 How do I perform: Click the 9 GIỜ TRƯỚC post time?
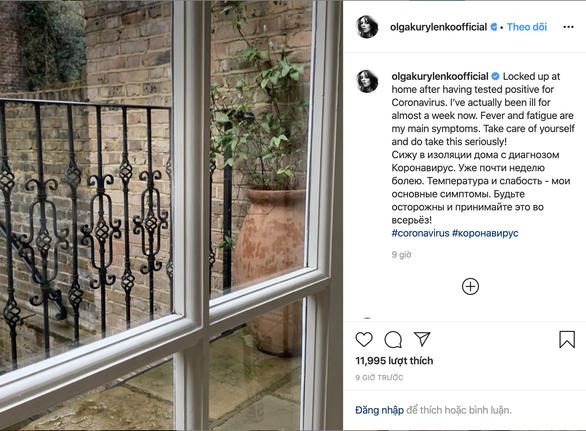[379, 378]
